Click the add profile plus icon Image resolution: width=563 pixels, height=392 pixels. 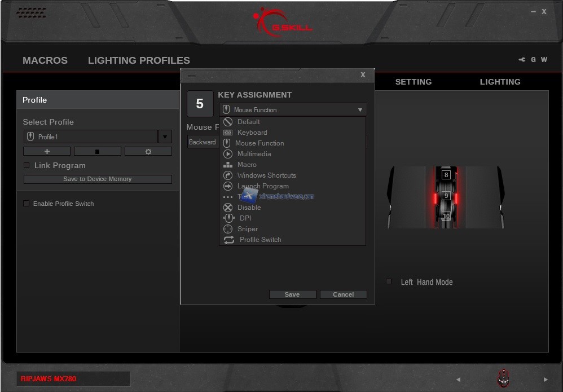47,152
